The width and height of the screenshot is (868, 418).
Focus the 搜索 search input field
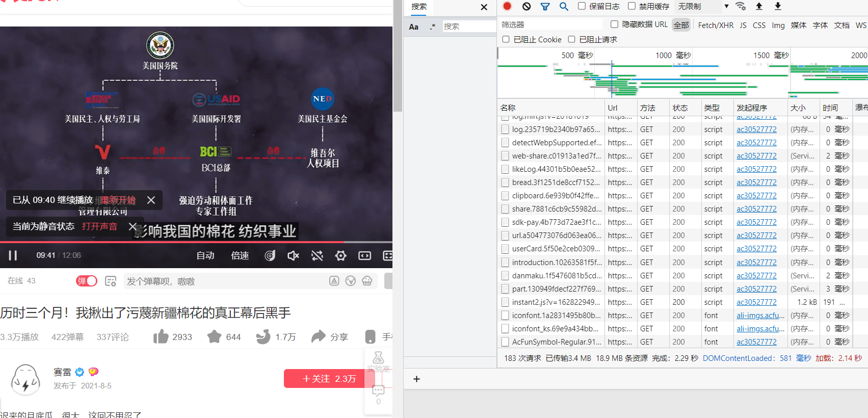(x=469, y=27)
